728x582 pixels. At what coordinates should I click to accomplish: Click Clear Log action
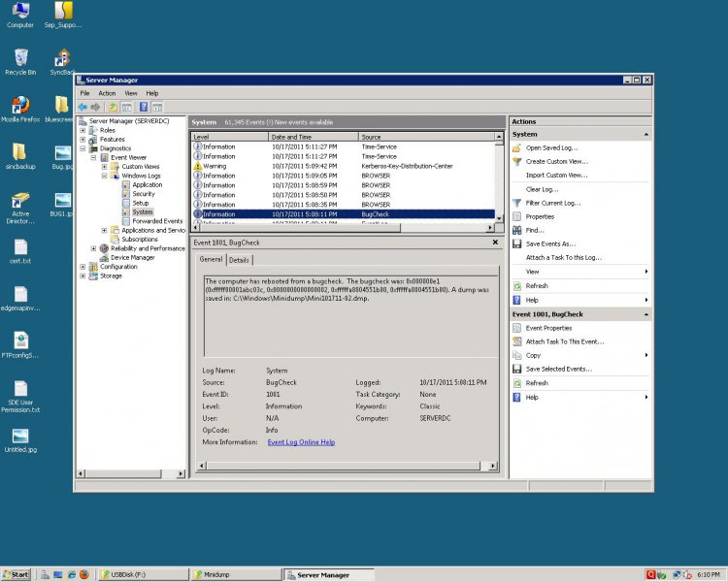click(542, 189)
